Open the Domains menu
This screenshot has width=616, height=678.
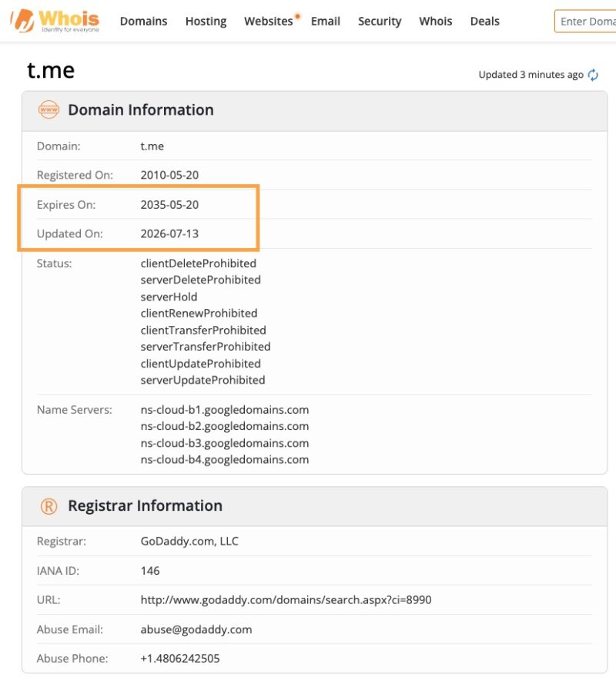143,22
